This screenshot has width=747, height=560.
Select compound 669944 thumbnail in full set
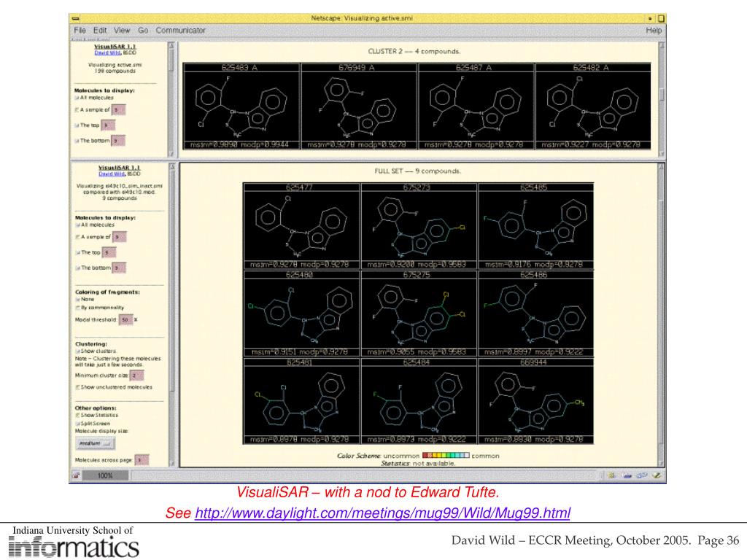[x=536, y=402]
